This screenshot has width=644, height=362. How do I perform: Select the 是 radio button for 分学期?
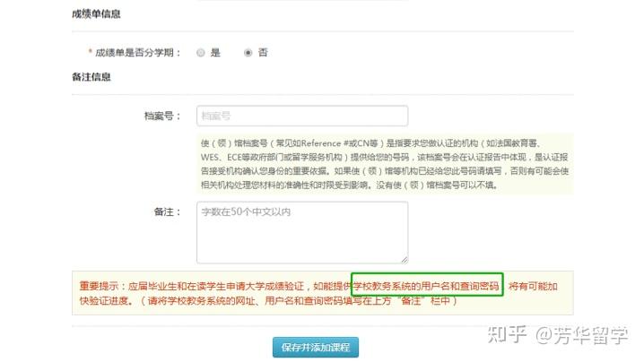point(200,53)
